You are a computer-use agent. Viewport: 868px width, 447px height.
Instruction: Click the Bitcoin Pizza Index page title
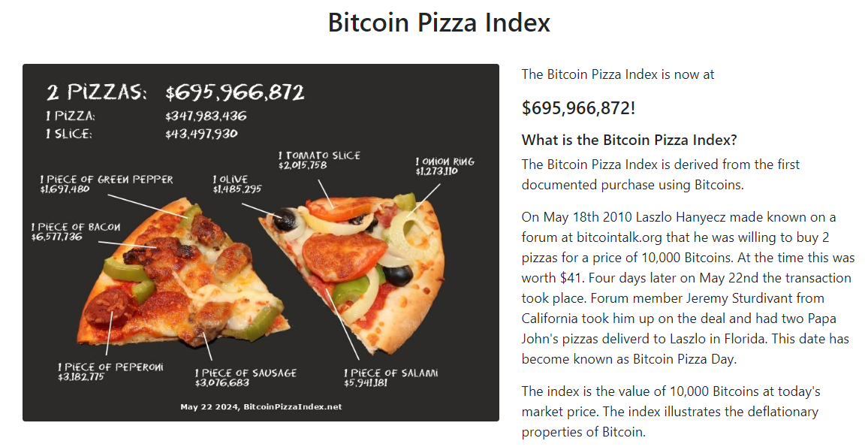(439, 23)
